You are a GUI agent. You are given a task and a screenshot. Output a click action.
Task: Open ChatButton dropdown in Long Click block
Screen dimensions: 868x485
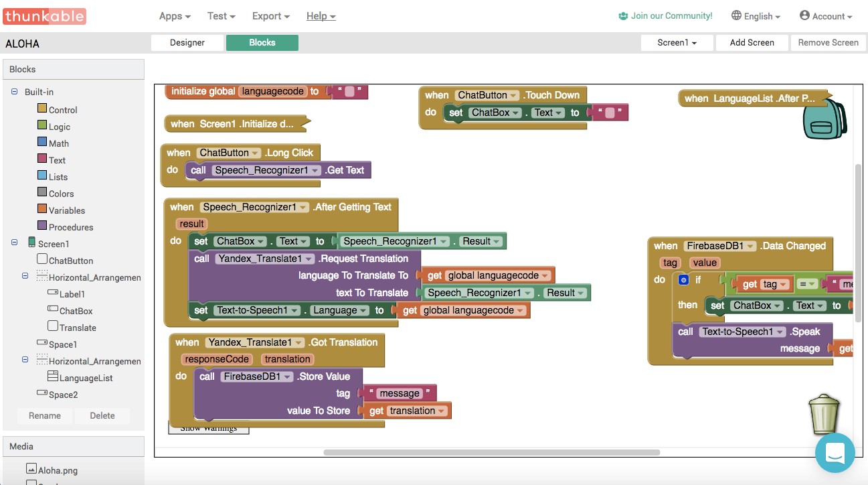click(x=229, y=153)
